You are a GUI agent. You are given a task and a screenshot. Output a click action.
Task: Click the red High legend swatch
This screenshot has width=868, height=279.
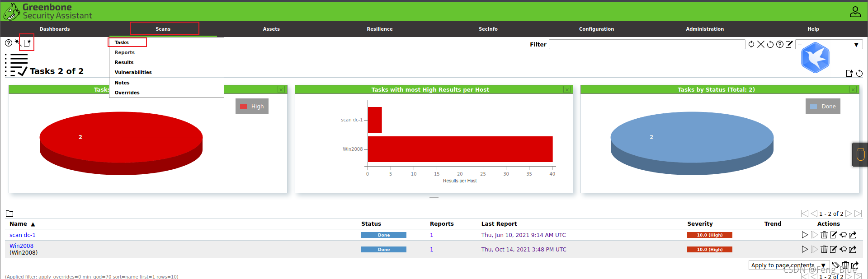click(243, 107)
